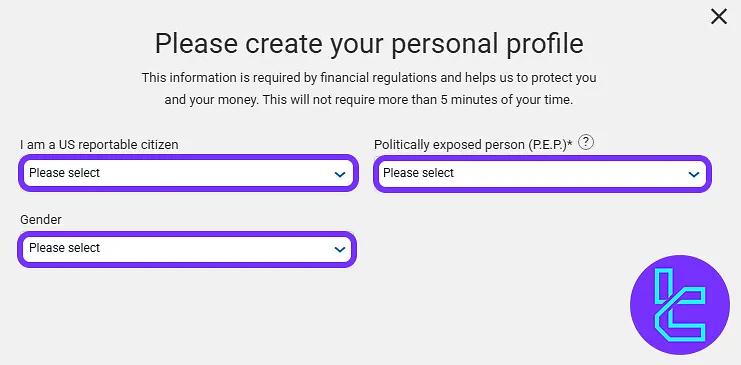Click the required asterisk after P.E.P.
741x365 pixels.
570,143
